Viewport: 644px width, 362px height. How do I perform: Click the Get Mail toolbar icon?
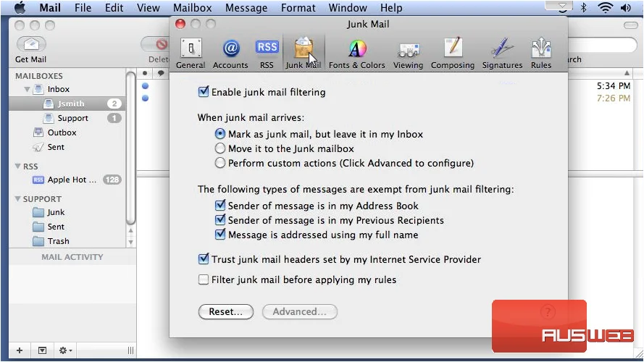click(x=31, y=44)
